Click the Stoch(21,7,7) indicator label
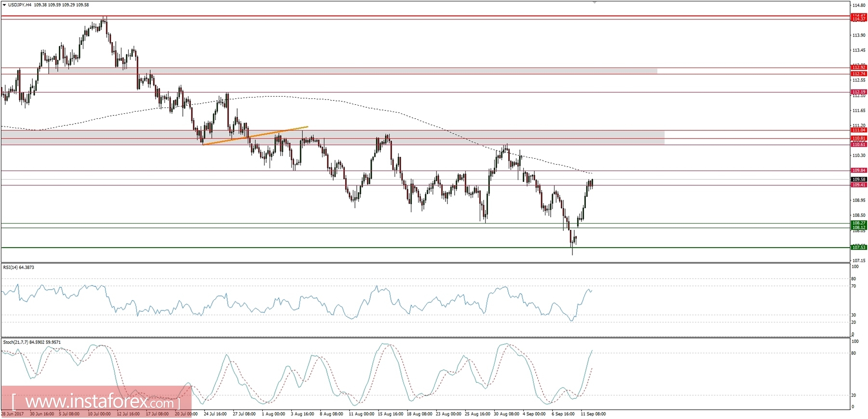The width and height of the screenshot is (868, 419). point(32,342)
